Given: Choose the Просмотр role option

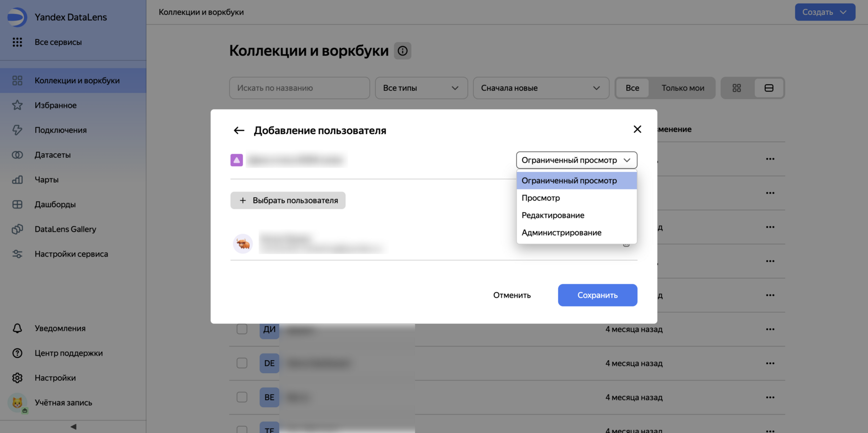Looking at the screenshot, I should pyautogui.click(x=577, y=198).
